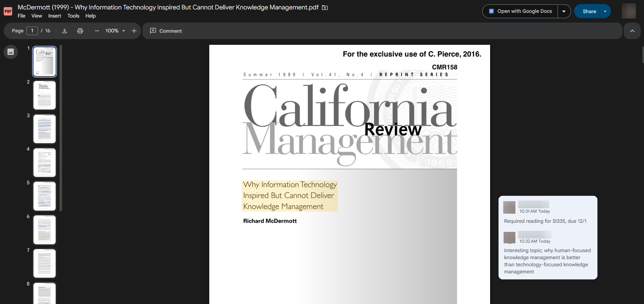Print the document
The image size is (644, 304).
point(80,31)
